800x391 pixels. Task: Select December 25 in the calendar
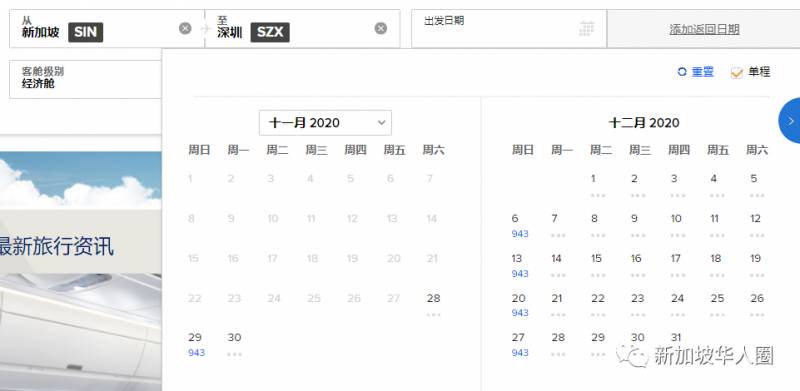716,305
